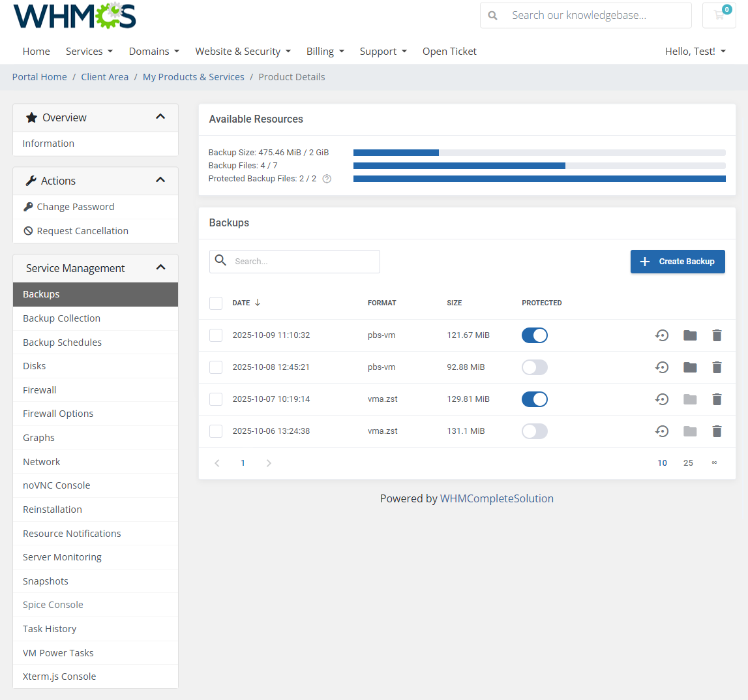
Task: Collapse the Service Management panel
Action: (x=160, y=267)
